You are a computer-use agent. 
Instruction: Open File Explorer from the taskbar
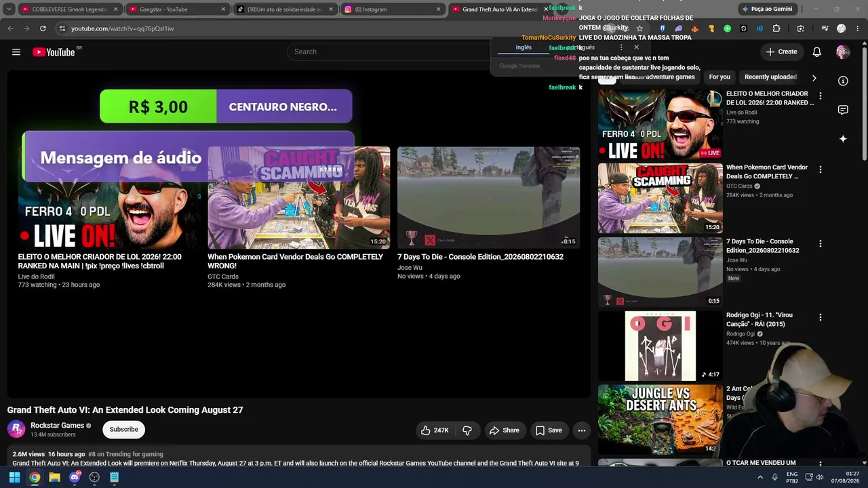[54, 477]
